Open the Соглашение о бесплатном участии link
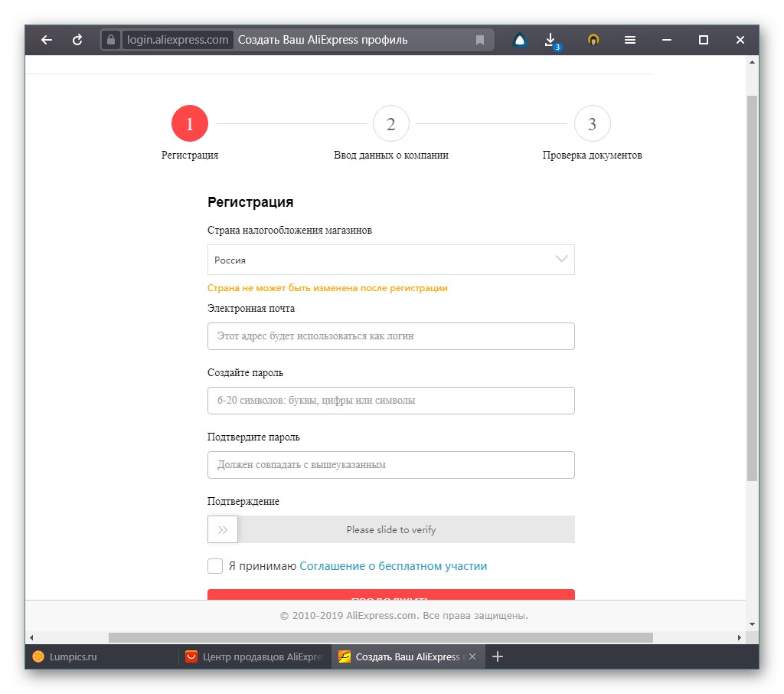 pyautogui.click(x=393, y=566)
